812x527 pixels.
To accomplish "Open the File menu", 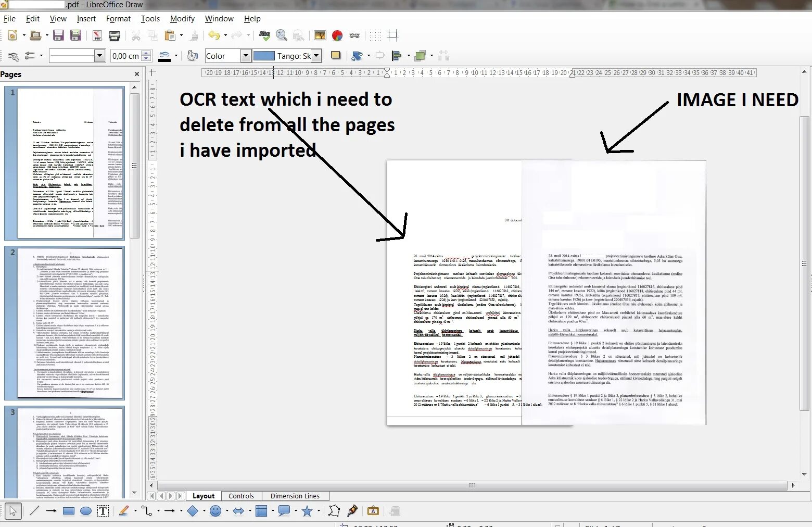I will point(9,19).
